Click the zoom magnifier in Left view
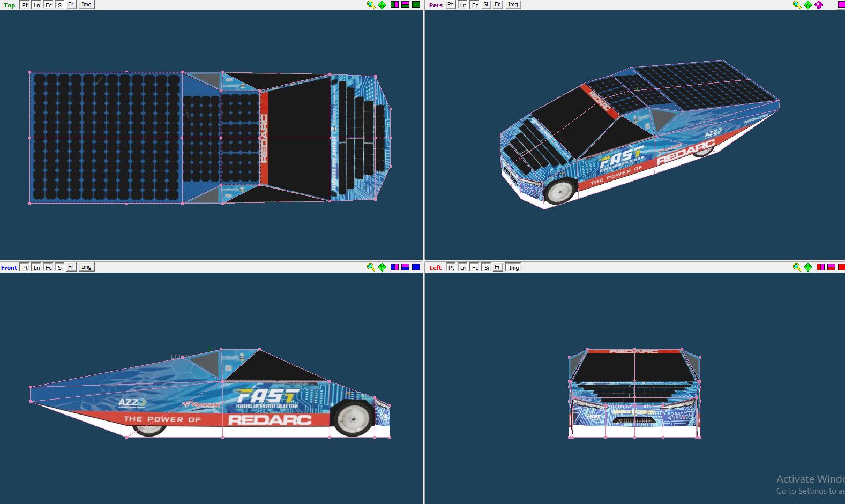Viewport: 845px width, 504px height. coord(797,267)
